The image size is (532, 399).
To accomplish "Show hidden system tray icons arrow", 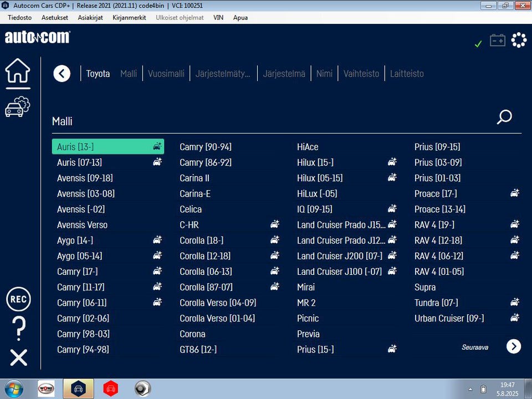I will (470, 389).
